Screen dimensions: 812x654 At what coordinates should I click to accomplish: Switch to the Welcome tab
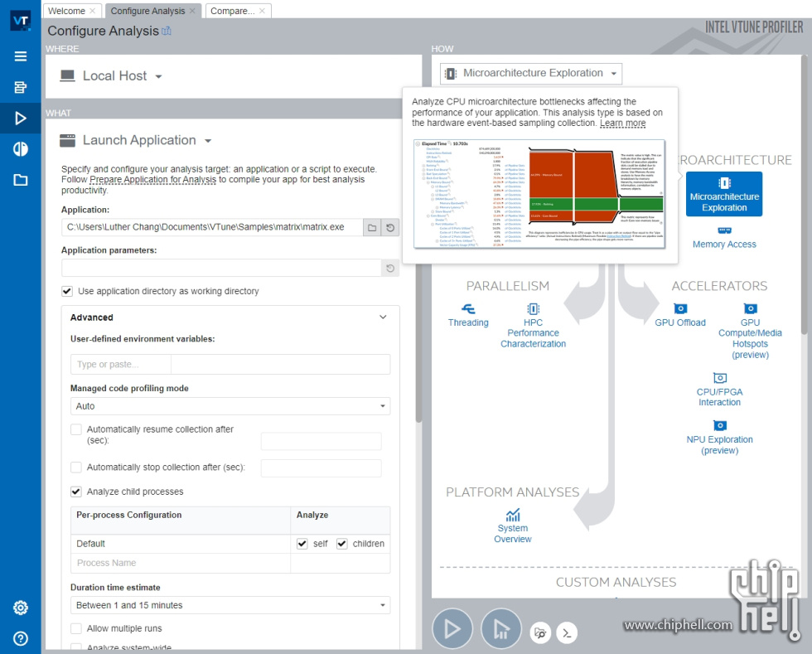coord(66,11)
